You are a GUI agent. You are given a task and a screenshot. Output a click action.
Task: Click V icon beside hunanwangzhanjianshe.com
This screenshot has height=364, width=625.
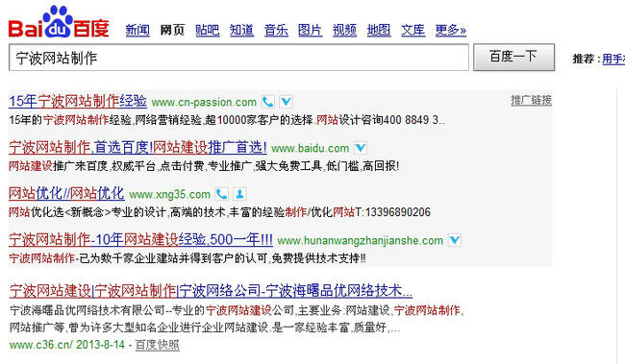click(x=455, y=240)
